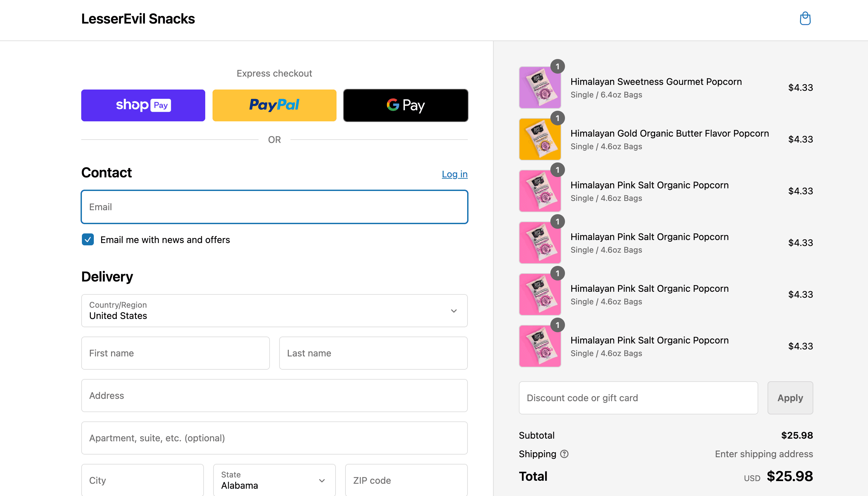The width and height of the screenshot is (868, 496).
Task: Click the Single / 6.4oz Bags variant text
Action: (x=606, y=95)
